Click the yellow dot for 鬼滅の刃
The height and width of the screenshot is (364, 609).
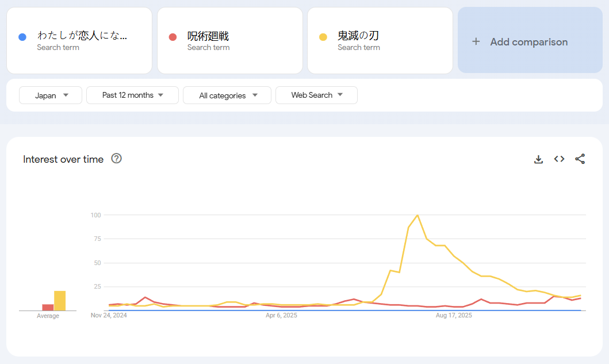[323, 37]
